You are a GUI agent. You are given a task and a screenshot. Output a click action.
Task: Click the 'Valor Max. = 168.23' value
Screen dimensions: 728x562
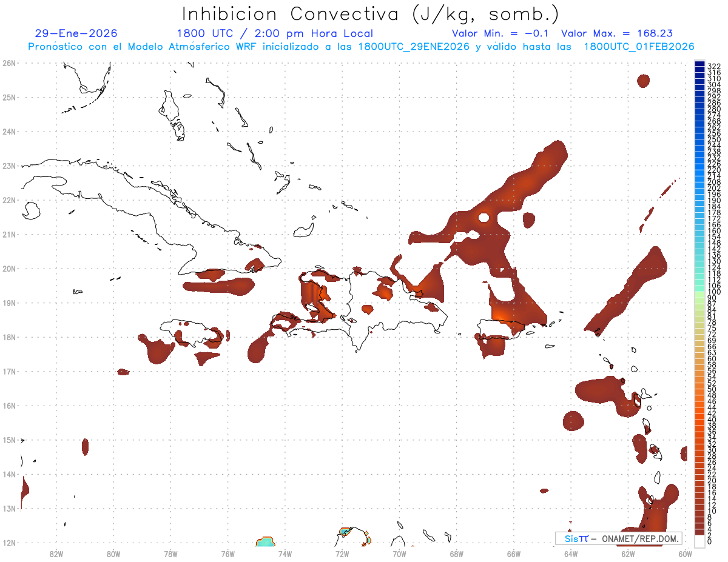click(617, 33)
